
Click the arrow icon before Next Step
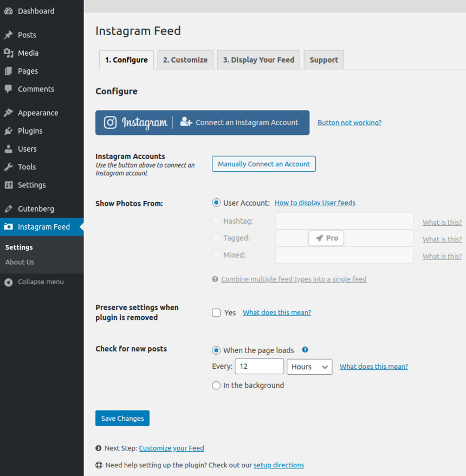[x=99, y=448]
